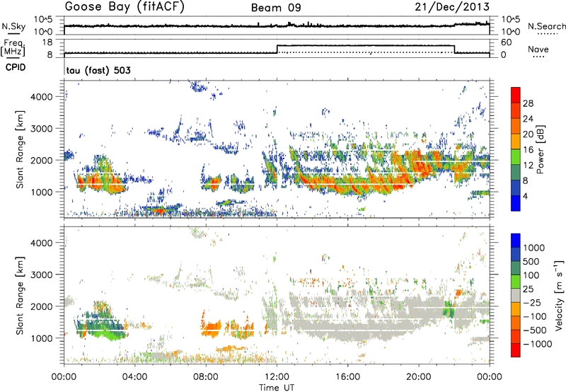Click the frequency step-down near 22:00 UT
The image size is (566, 392).
(x=454, y=49)
